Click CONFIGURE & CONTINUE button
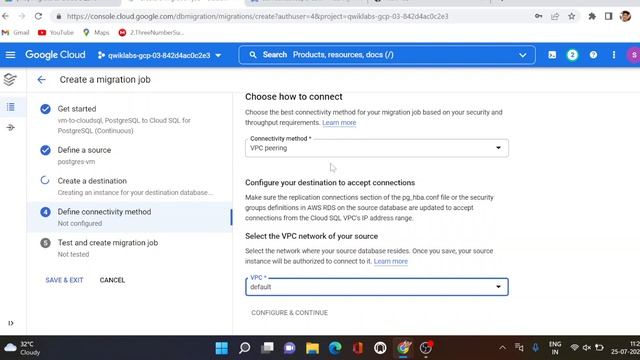The image size is (640, 360). (x=289, y=313)
